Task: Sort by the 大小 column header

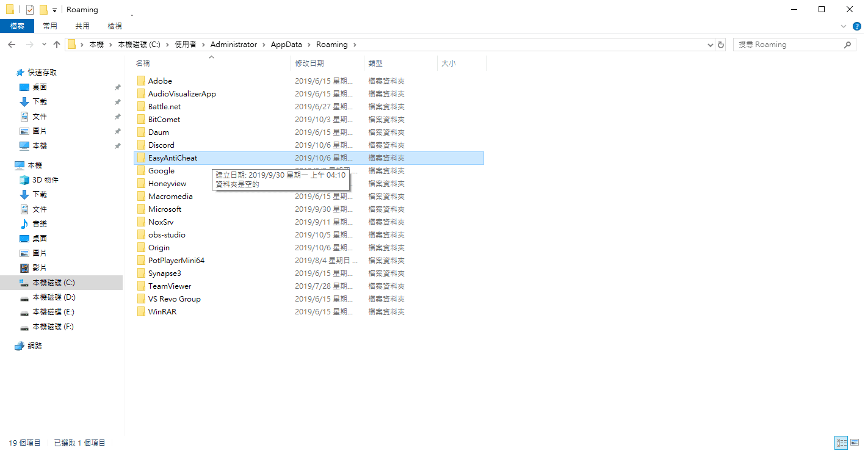Action: [x=449, y=63]
